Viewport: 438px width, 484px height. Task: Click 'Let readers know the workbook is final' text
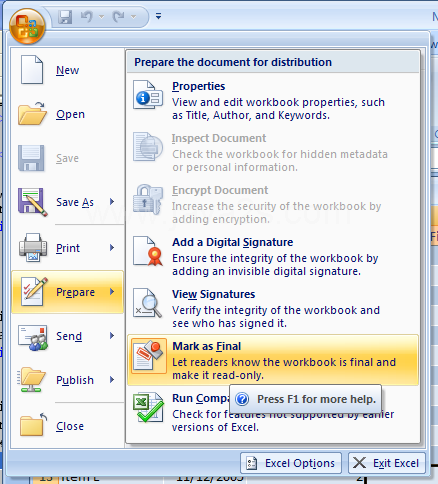tap(284, 369)
